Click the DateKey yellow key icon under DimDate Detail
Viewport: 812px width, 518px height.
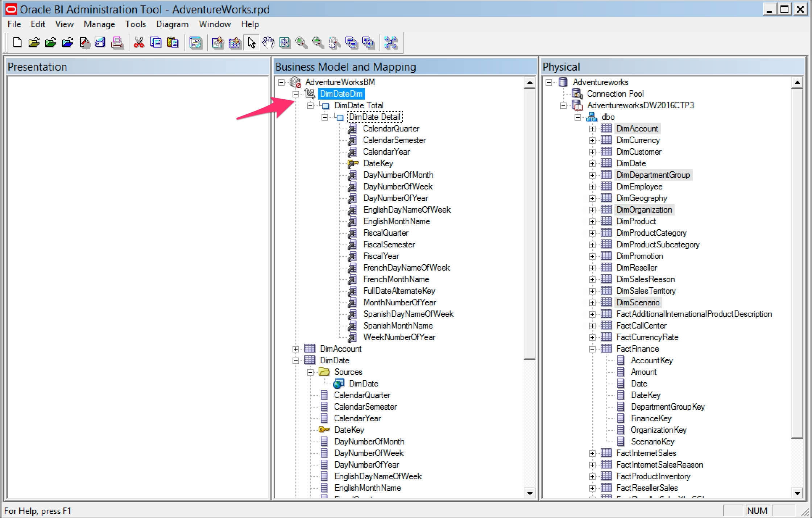click(353, 163)
